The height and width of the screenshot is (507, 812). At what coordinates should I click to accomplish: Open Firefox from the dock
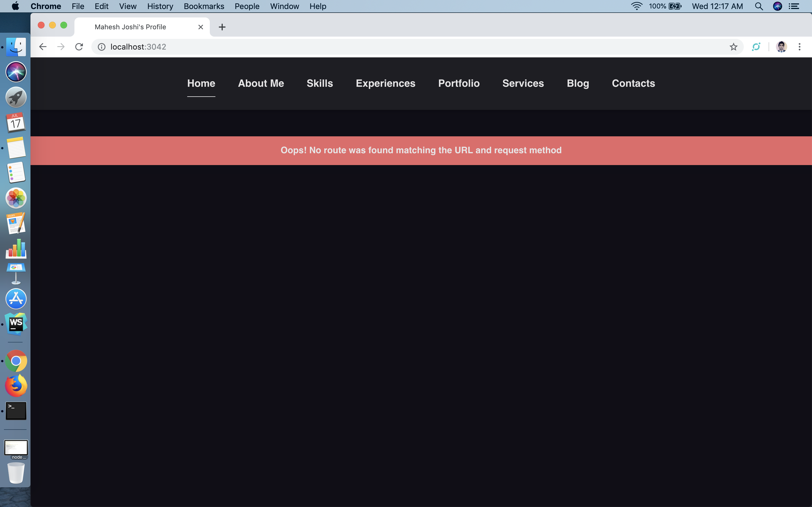click(x=16, y=386)
